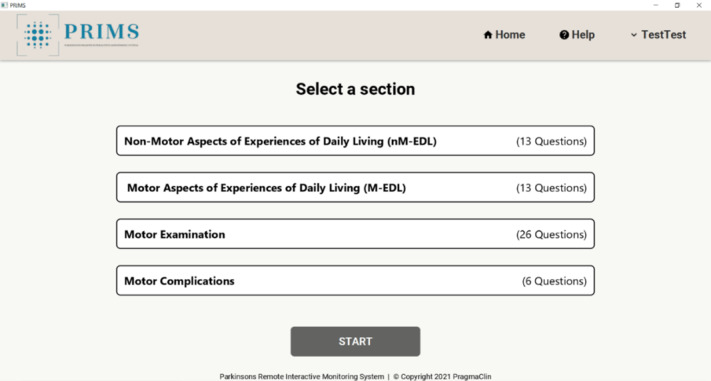This screenshot has height=381, width=711.
Task: Click the house icon beside Home
Action: click(x=488, y=35)
